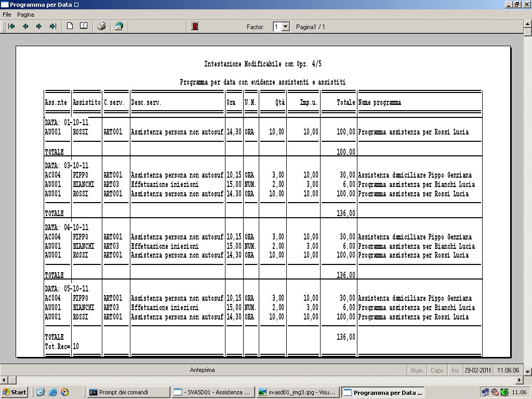
Task: Click the globe export icon in toolbar
Action: click(119, 26)
